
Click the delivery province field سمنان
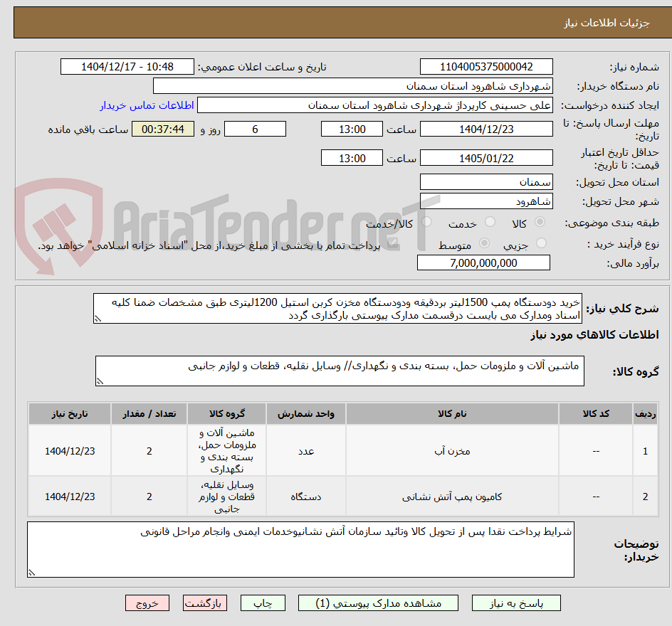[486, 182]
